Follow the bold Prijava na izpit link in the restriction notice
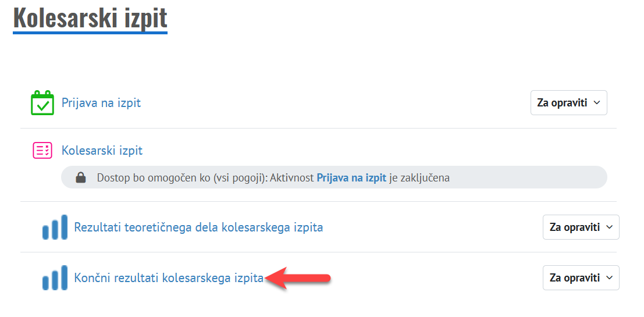 click(351, 178)
